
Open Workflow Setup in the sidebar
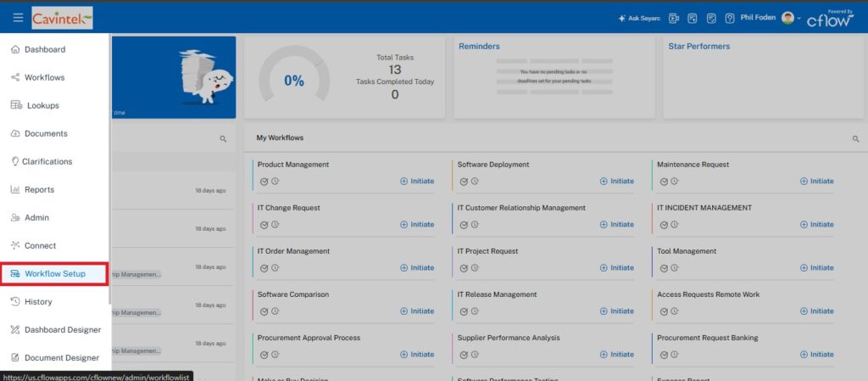click(x=54, y=274)
